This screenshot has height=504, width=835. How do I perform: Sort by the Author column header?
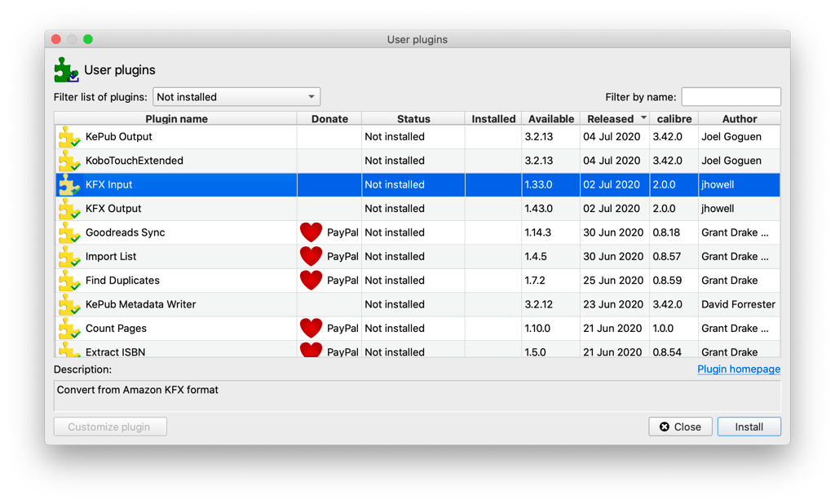[739, 119]
